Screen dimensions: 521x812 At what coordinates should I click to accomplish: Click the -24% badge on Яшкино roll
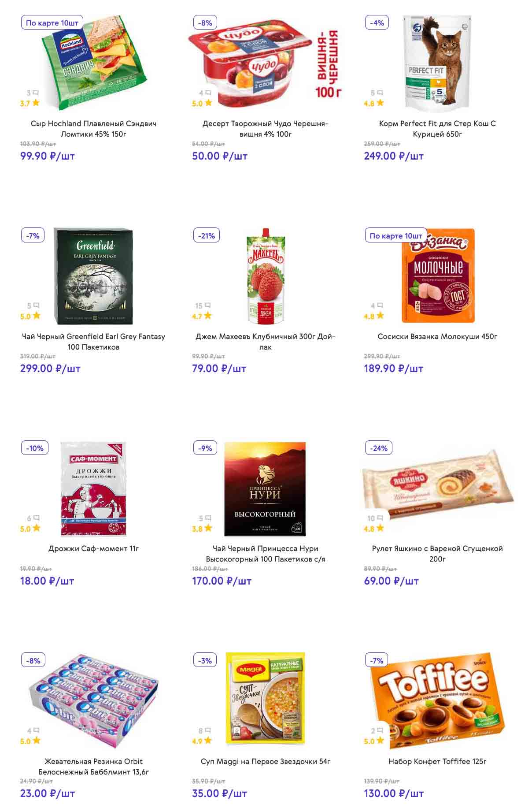378,448
